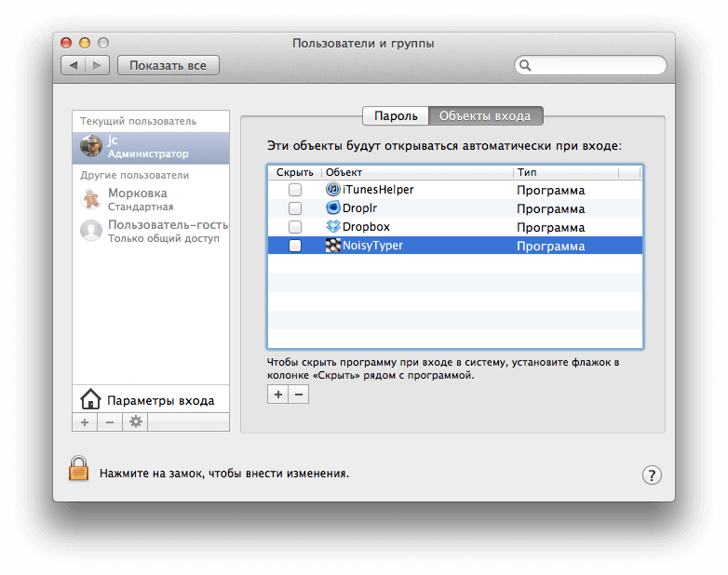Click the Показать все button

(169, 65)
